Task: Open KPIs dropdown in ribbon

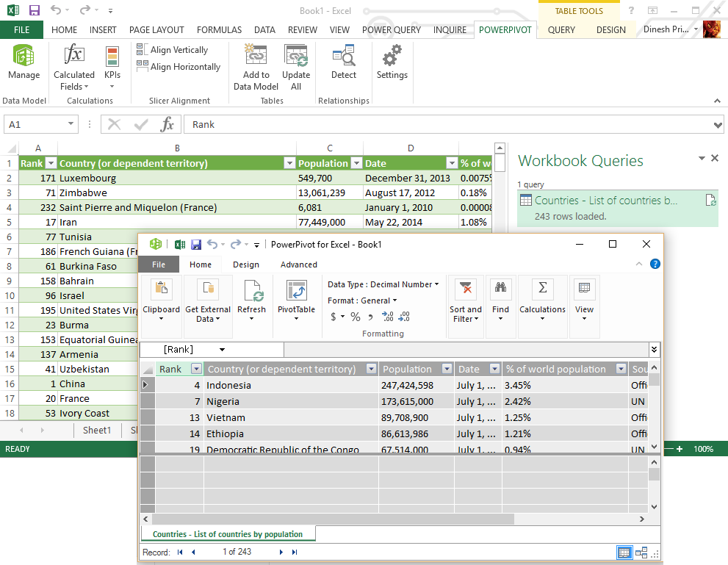Action: click(112, 68)
